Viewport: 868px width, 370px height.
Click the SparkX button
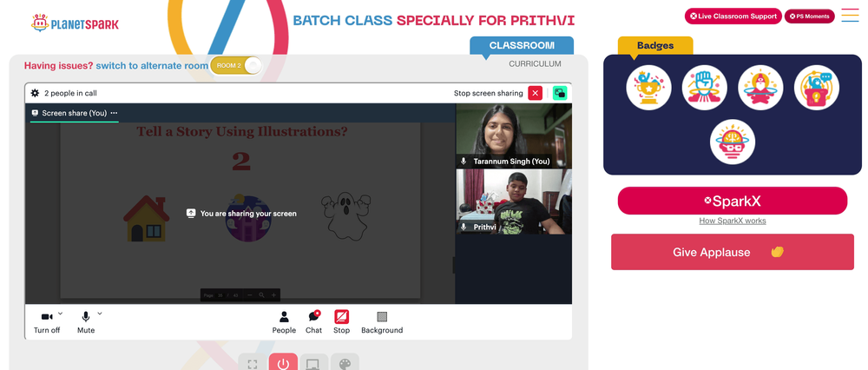[x=733, y=201]
